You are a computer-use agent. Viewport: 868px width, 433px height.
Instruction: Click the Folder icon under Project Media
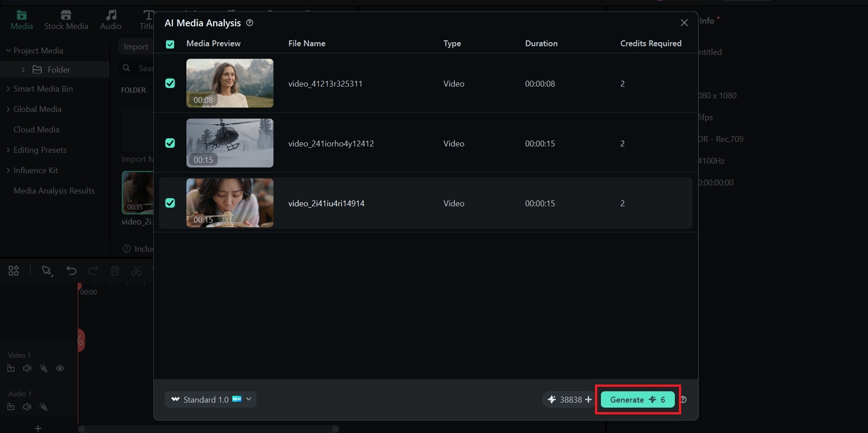(x=37, y=69)
